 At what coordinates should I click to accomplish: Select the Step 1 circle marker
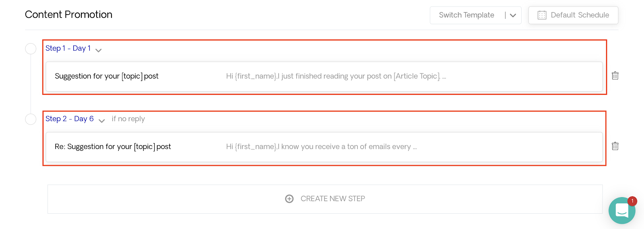tap(31, 49)
